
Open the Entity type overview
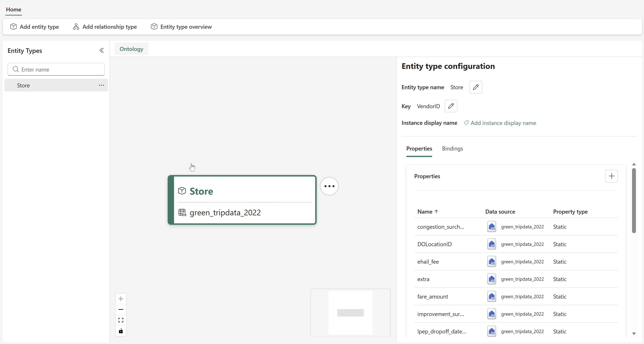point(181,27)
